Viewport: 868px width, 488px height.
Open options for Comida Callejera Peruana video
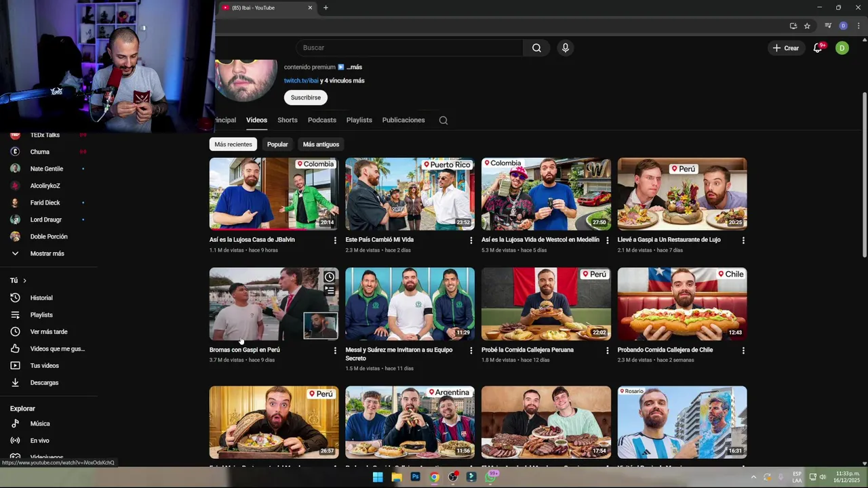pos(607,350)
